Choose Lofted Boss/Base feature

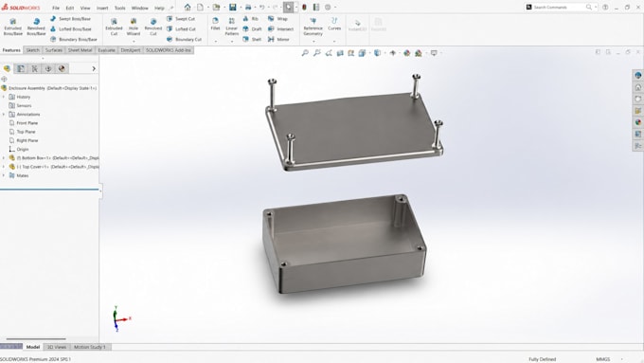click(70, 28)
